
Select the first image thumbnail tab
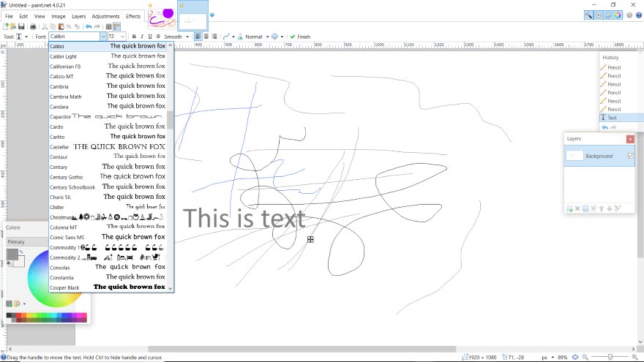161,15
